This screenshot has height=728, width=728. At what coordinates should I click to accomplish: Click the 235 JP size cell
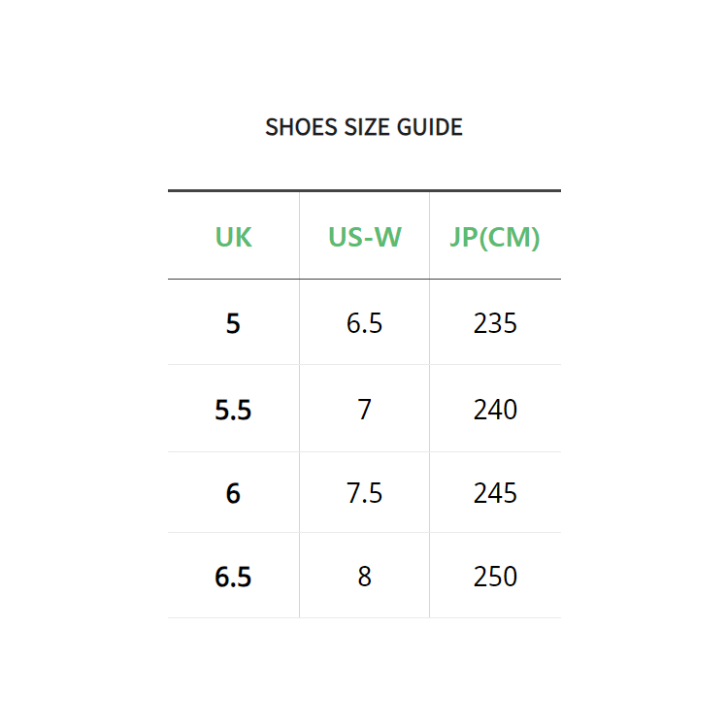click(495, 323)
